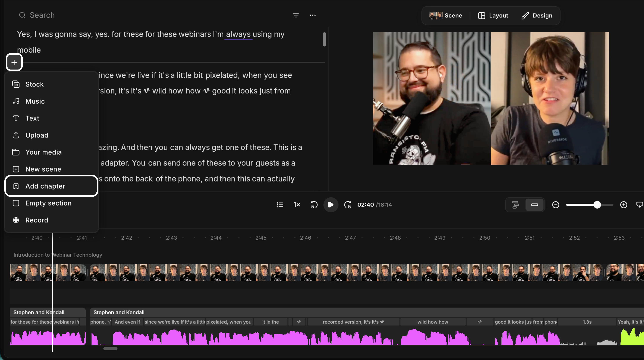This screenshot has width=644, height=360.
Task: Click the video preview of the two speakers
Action: pos(491,98)
